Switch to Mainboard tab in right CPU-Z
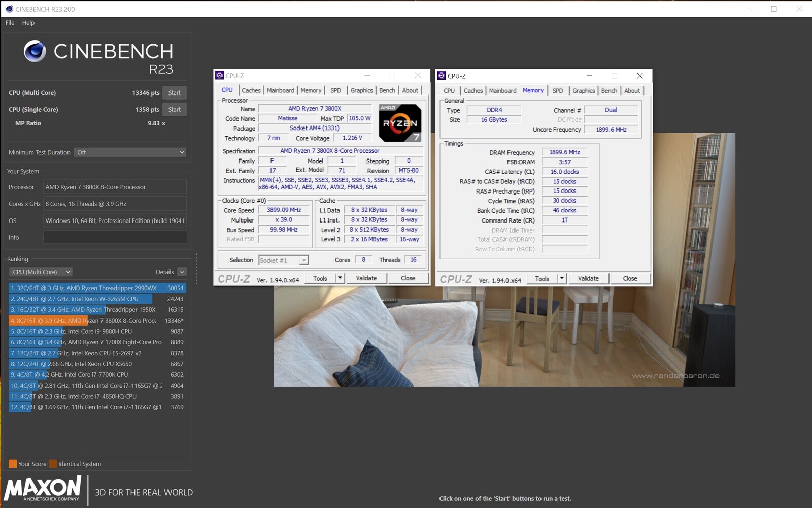 pos(502,91)
